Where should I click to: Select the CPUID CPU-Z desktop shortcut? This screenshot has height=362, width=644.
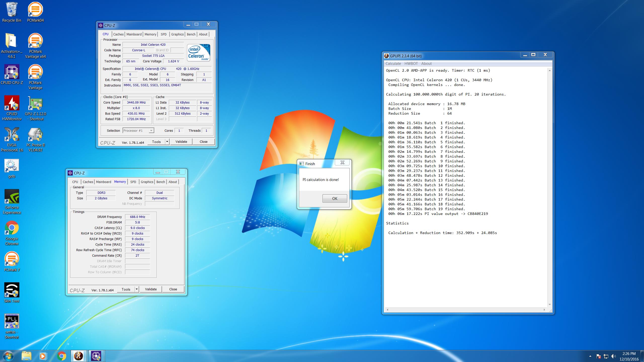click(x=12, y=74)
